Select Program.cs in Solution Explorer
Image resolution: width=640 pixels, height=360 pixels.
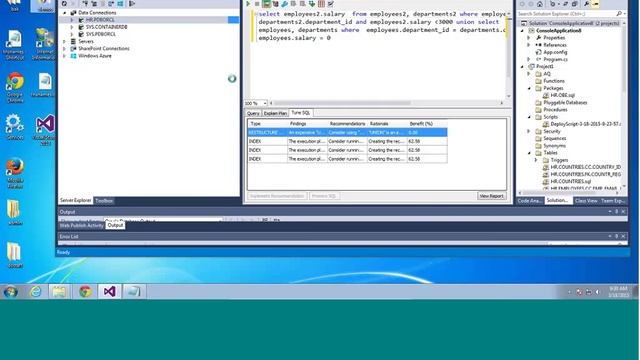555,60
